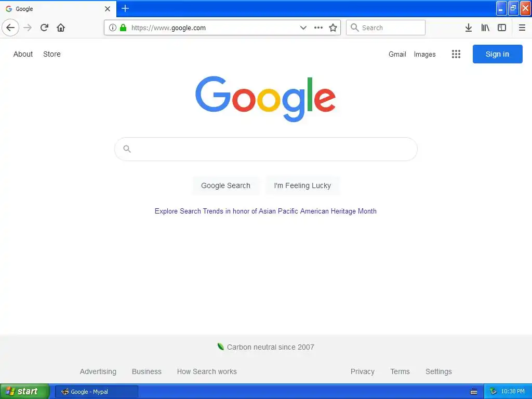
Task: Click the Google Search button
Action: point(225,185)
